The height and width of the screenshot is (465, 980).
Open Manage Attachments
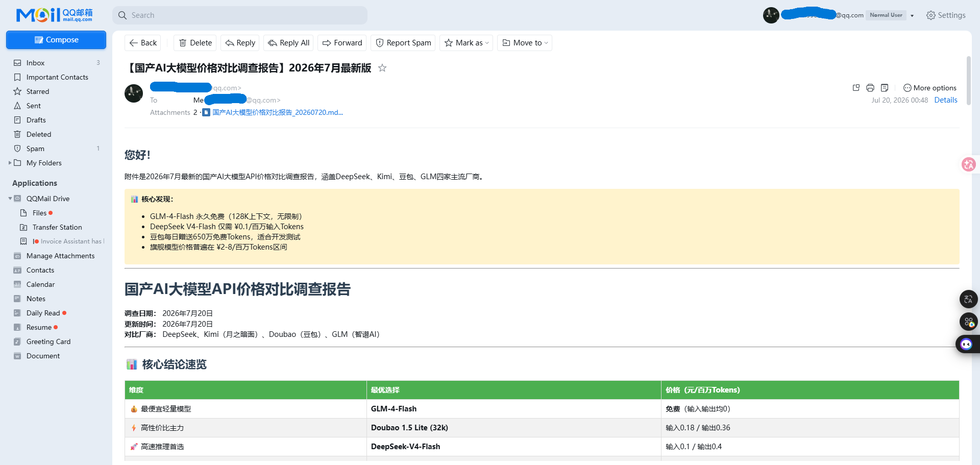point(56,256)
